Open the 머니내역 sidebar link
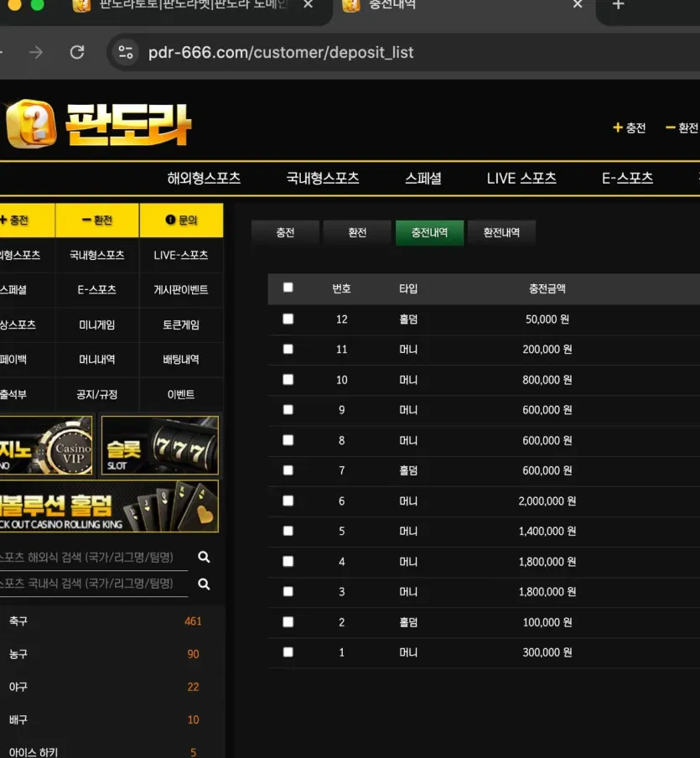 click(x=97, y=360)
